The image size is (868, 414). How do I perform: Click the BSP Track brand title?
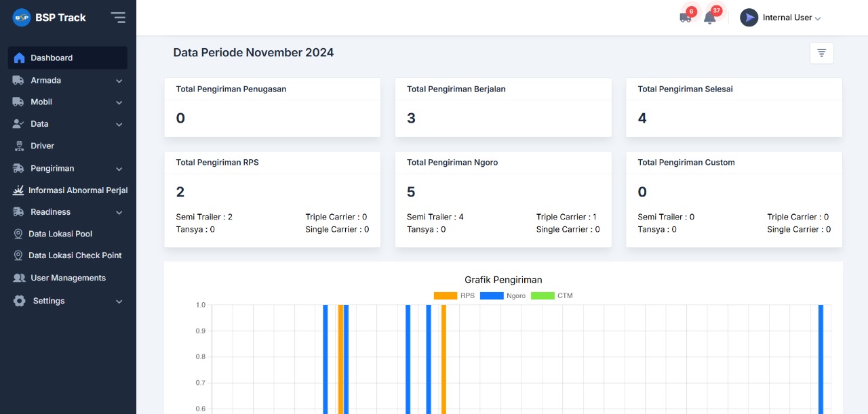(x=60, y=18)
